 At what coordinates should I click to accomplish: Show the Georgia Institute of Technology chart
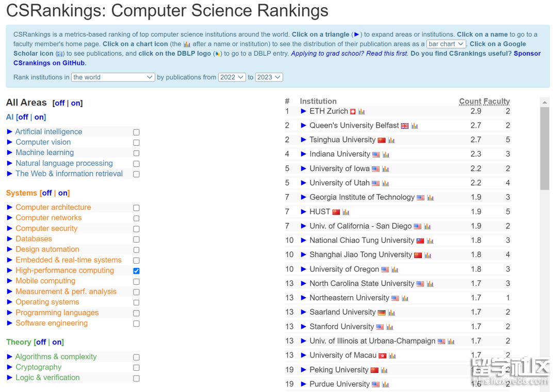[430, 198]
